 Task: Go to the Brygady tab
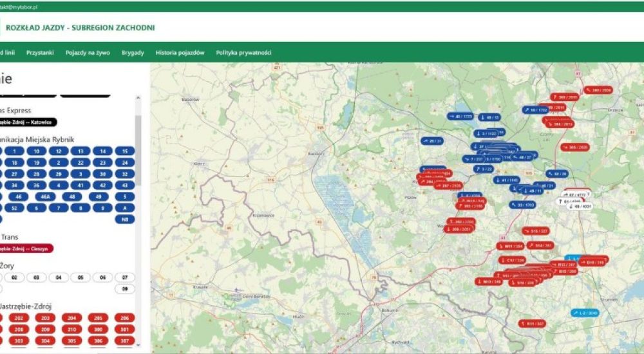[133, 53]
